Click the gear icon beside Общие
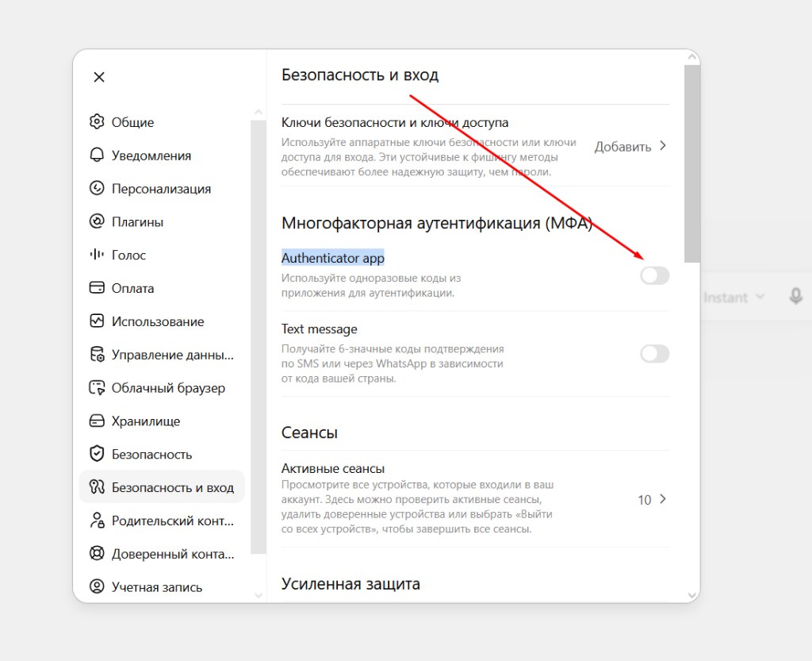Screen dimensions: 812x661 point(97,121)
